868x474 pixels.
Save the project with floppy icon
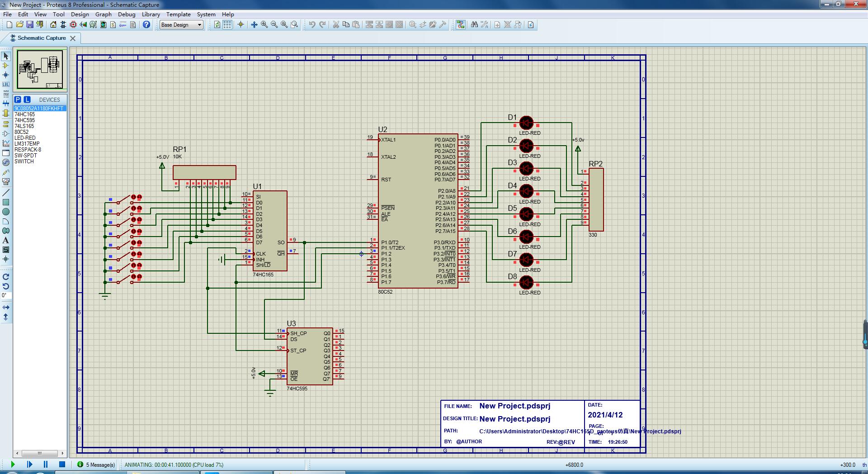coord(29,25)
